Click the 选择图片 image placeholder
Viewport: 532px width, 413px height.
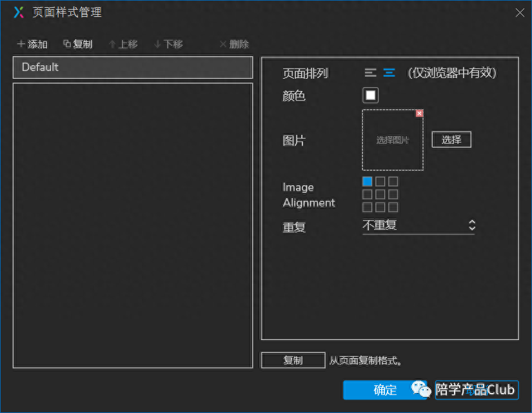point(393,139)
